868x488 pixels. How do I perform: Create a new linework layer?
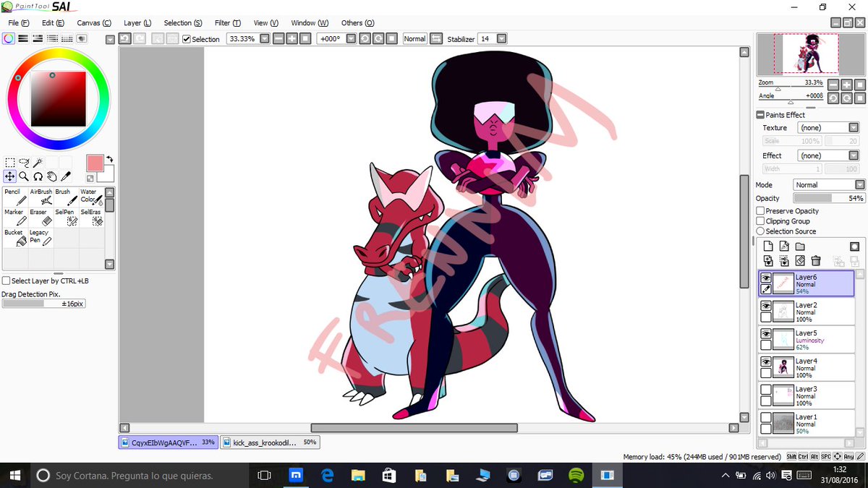(x=784, y=247)
